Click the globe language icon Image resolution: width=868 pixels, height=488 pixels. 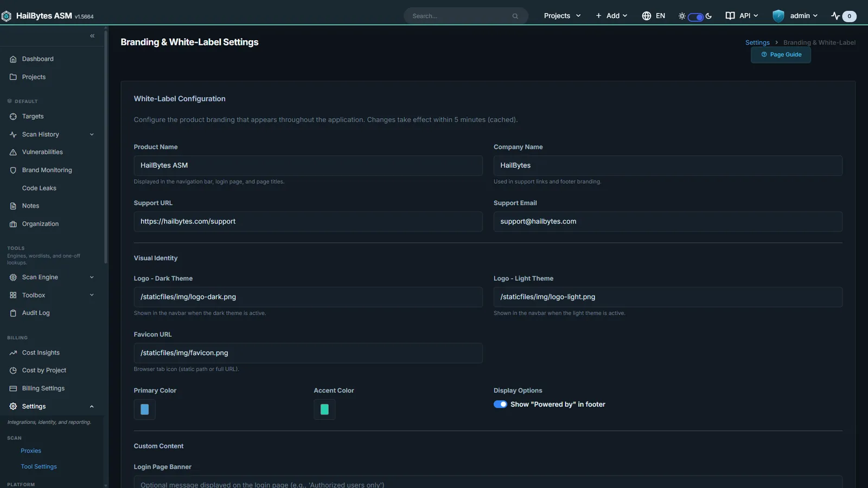(x=646, y=16)
